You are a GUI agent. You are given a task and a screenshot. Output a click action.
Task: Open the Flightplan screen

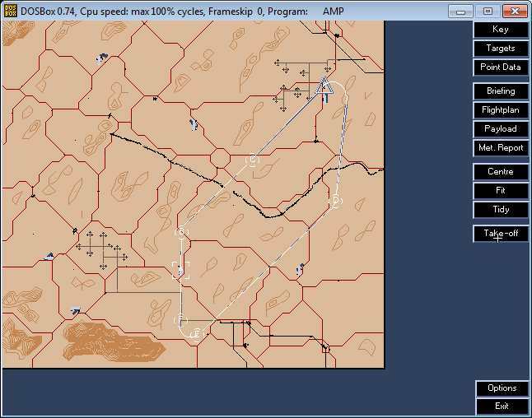500,110
